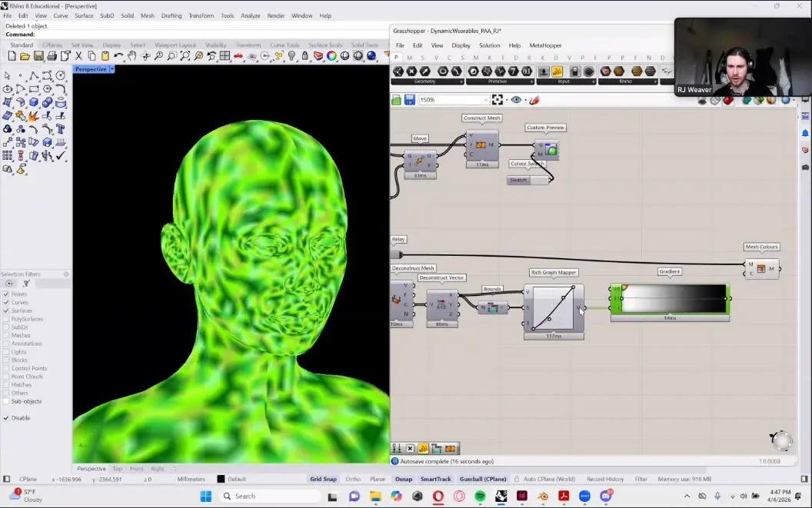This screenshot has width=812, height=508.
Task: Click the Grasshopper zoom extents icon
Action: (498, 100)
